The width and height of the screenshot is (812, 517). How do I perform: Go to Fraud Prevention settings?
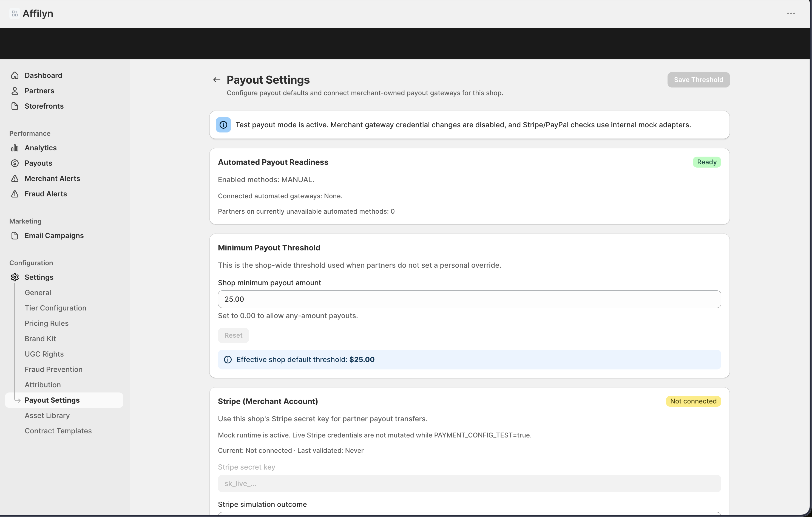[x=53, y=369]
